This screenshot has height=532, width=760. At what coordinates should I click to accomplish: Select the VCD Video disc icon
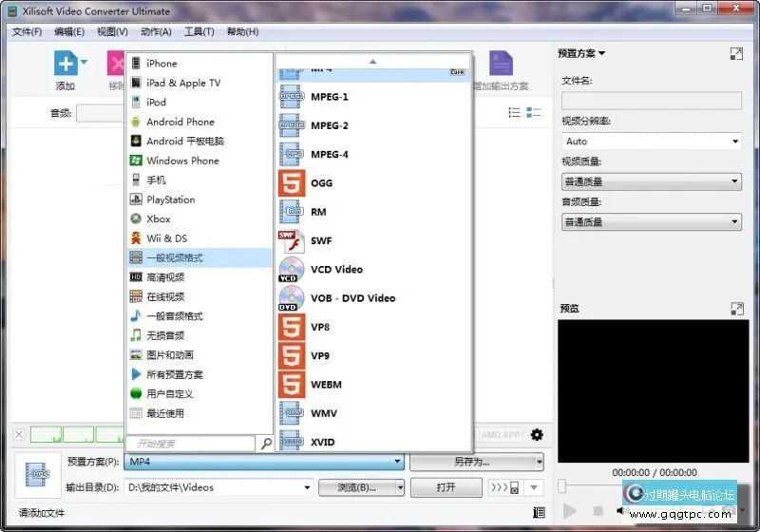292,270
